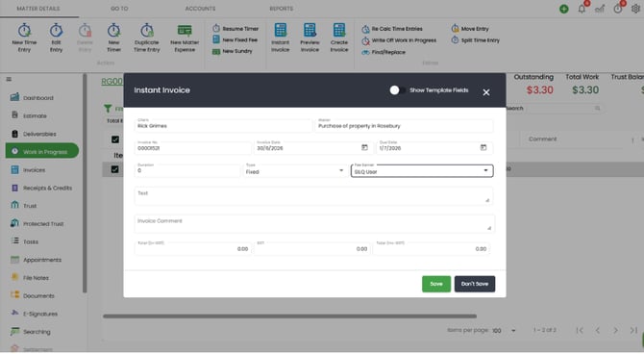Open the Type dropdown set to Fixed
644x354 pixels.
click(x=294, y=170)
